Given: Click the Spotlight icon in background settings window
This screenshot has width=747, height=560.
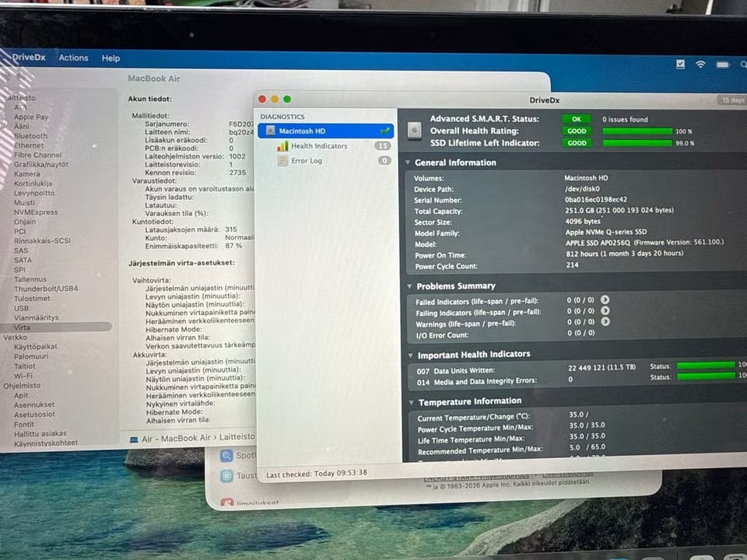Looking at the screenshot, I should tap(226, 455).
